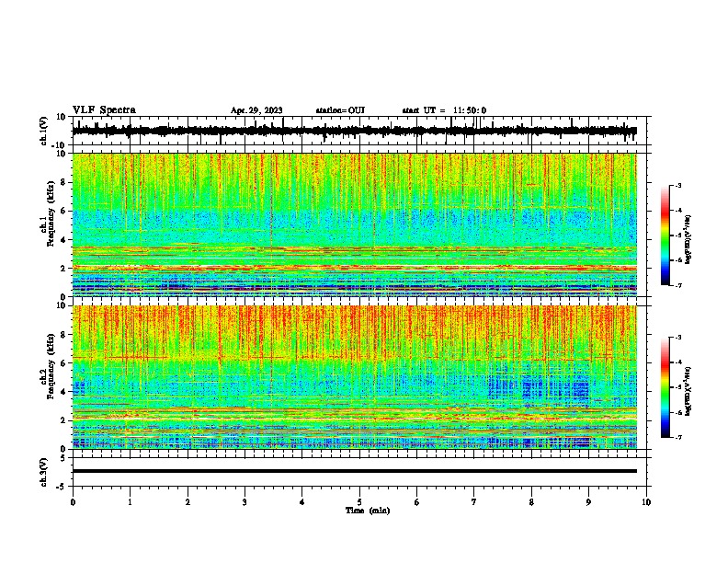Screen dimensions: 728x563
Task: Click the "VLF Spectra" plot title
Action: 104,110
